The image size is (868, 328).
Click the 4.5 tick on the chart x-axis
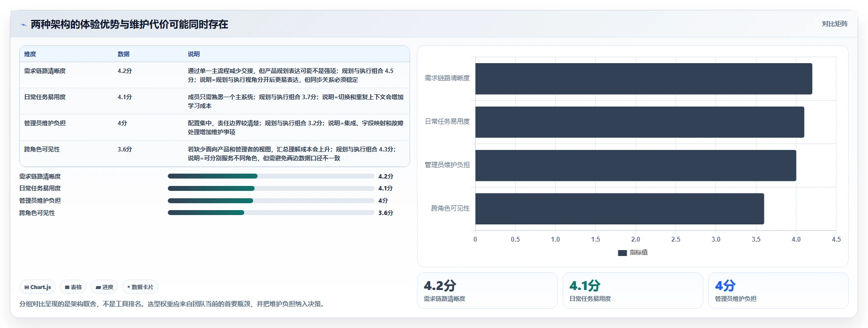click(836, 239)
